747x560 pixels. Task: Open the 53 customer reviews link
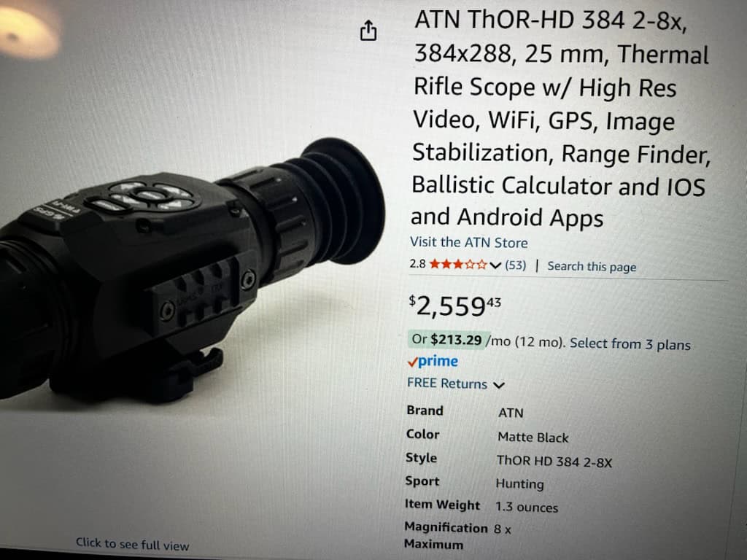pos(516,265)
